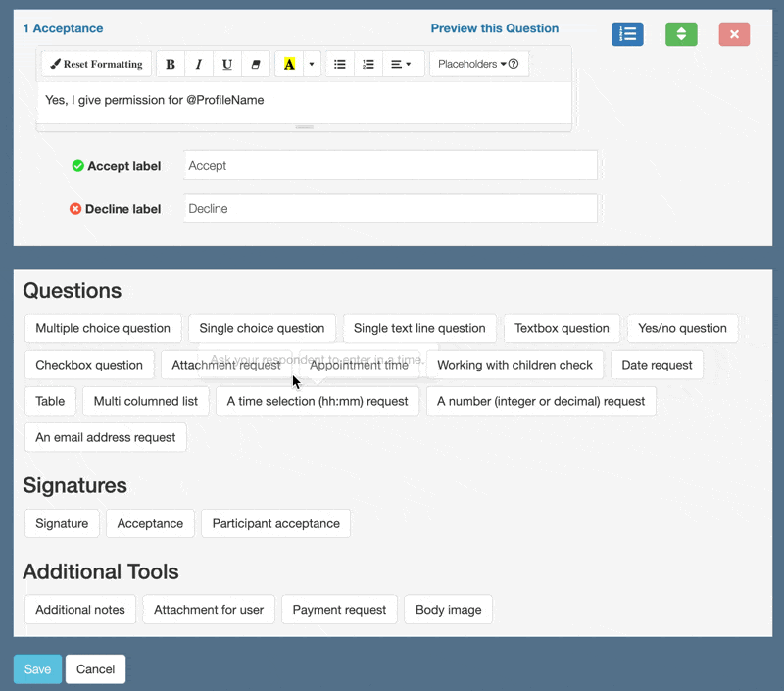
Task: Add an Attachment request
Action: pyautogui.click(x=226, y=365)
